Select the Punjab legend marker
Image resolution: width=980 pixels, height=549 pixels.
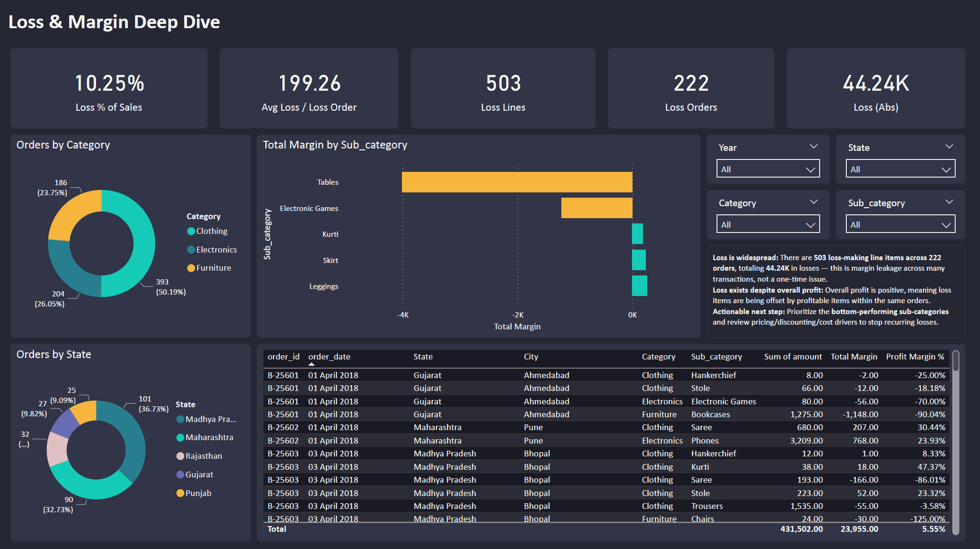pos(180,493)
